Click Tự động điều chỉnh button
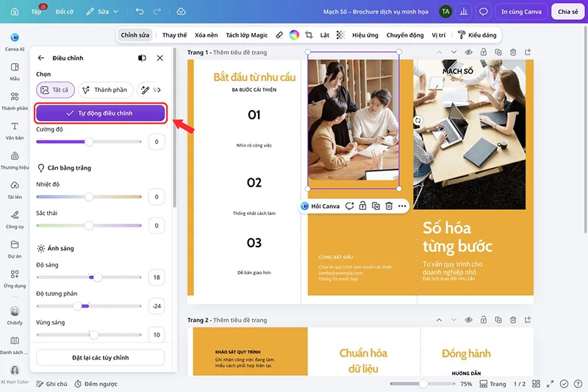This screenshot has width=588, height=392. click(x=101, y=113)
